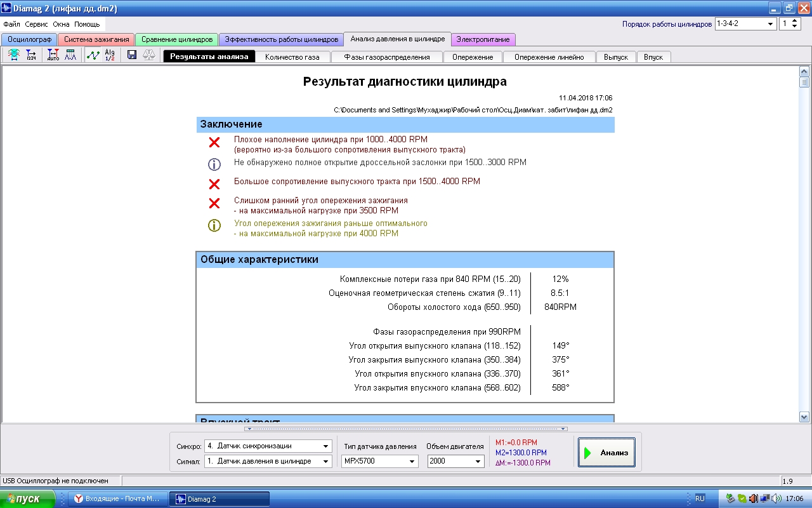Click the vertical scrollbar down arrow

pos(804,417)
